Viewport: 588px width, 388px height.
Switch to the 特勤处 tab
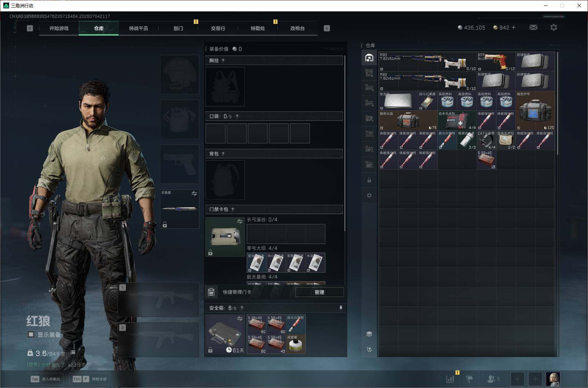click(258, 28)
